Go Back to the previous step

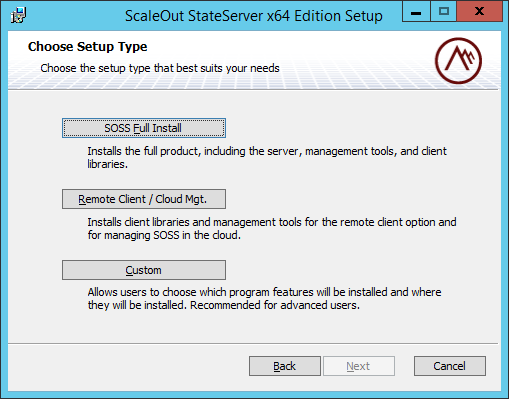pyautogui.click(x=285, y=366)
